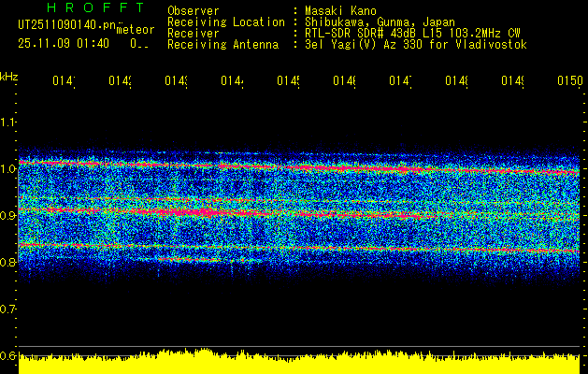Click the HROFFT title text

[95, 7]
